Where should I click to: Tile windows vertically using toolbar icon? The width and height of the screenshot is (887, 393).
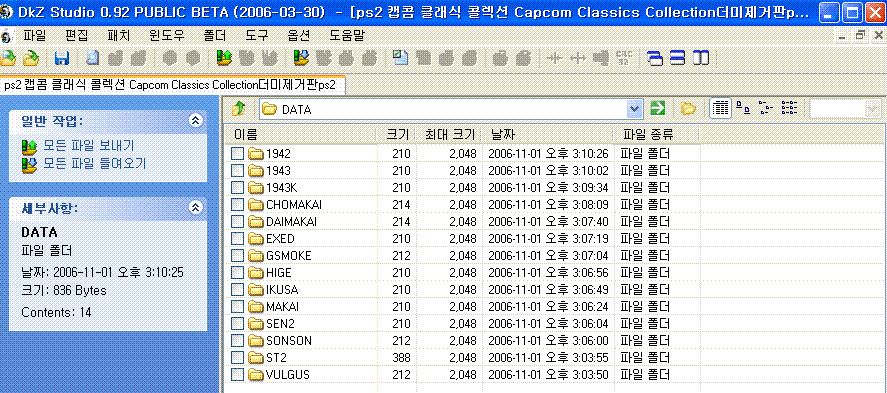tap(701, 58)
